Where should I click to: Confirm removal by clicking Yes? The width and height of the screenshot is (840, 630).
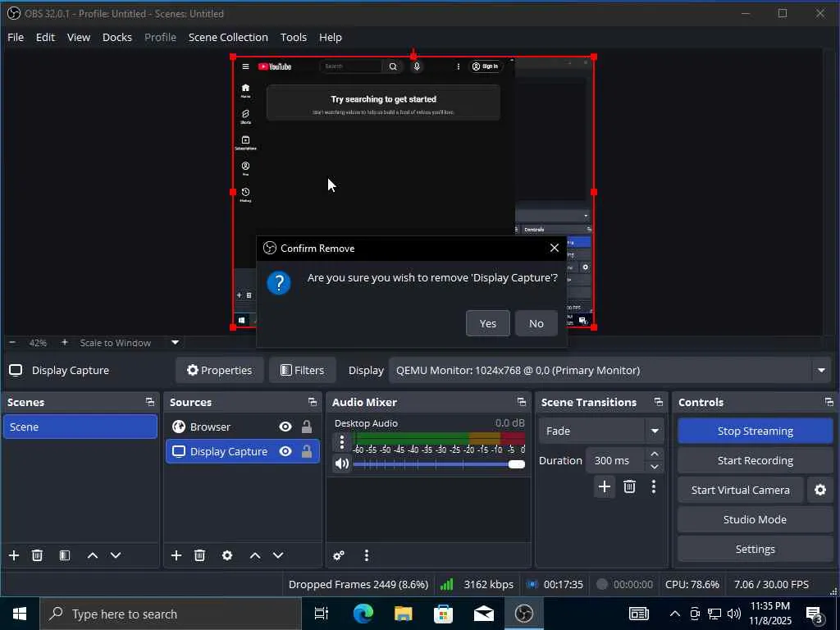487,323
